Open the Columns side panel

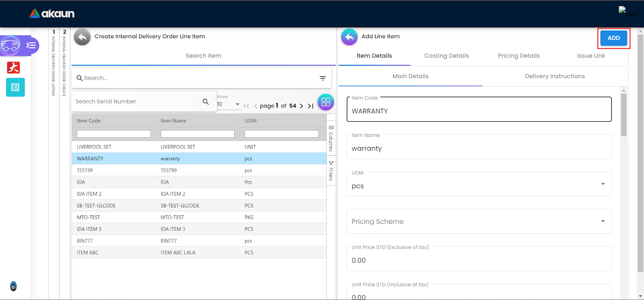331,138
